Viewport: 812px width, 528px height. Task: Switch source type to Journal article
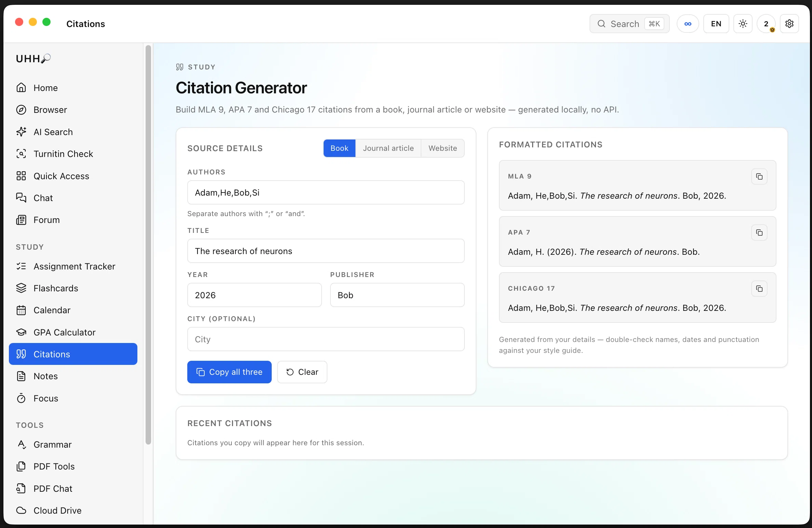tap(388, 148)
